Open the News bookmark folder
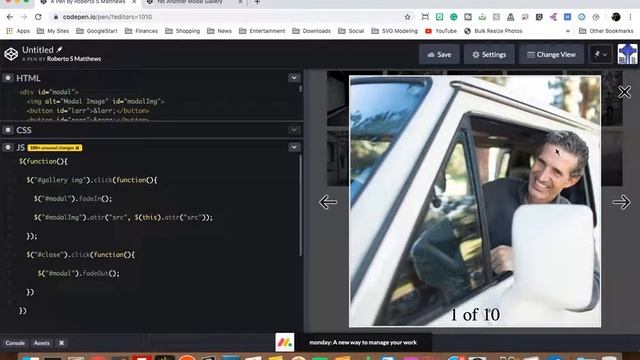Screen dimensions: 640x360 tap(219, 31)
